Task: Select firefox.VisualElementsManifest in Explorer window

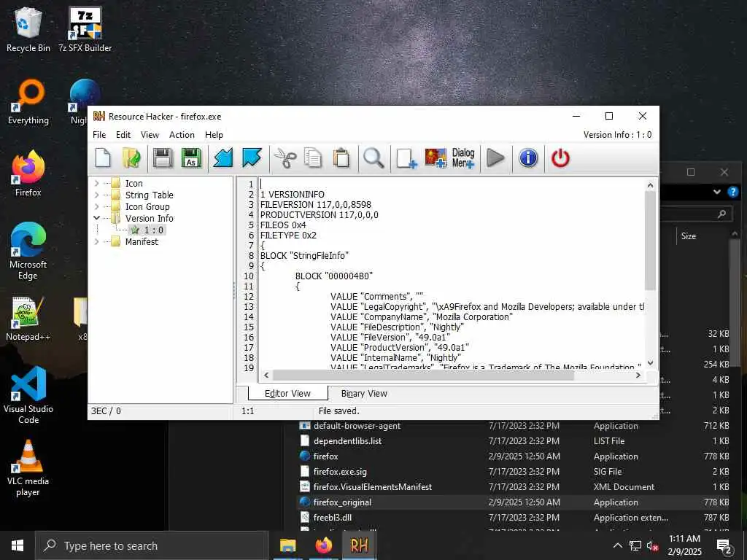Action: pos(372,486)
